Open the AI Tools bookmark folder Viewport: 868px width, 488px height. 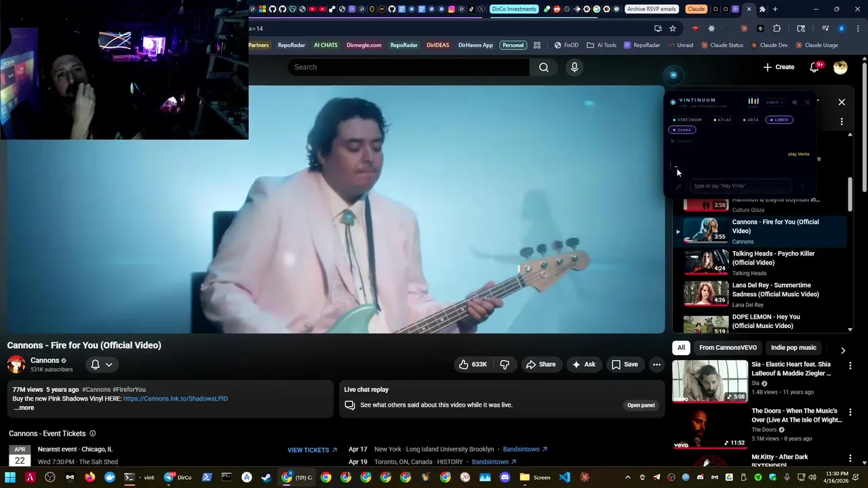601,45
